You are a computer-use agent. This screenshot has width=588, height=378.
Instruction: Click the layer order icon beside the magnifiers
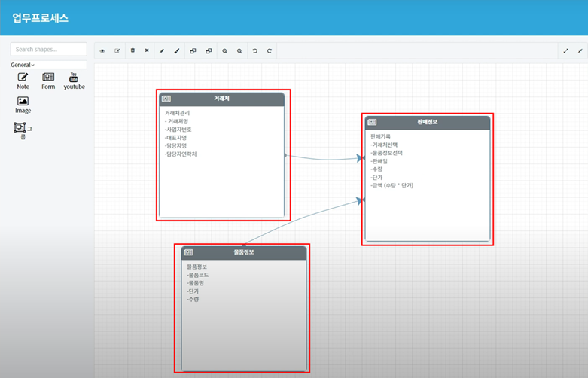(209, 51)
